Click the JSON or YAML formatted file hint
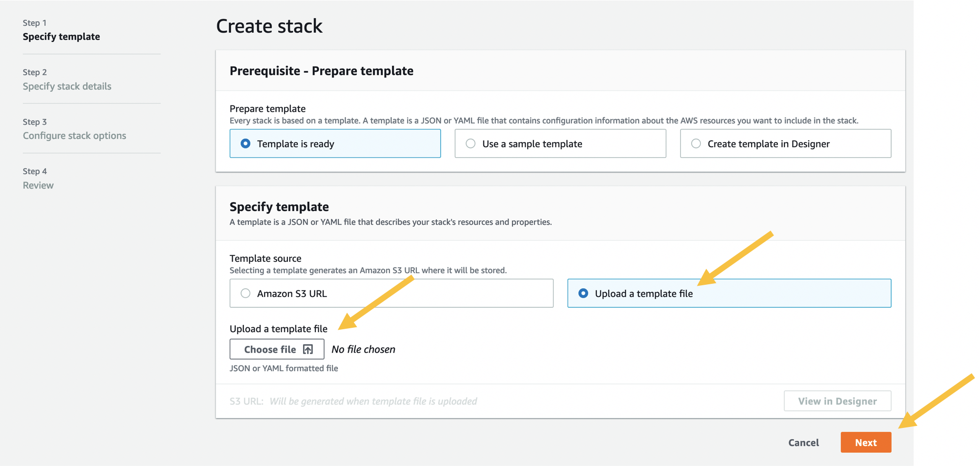This screenshot has height=466, width=980. [284, 368]
